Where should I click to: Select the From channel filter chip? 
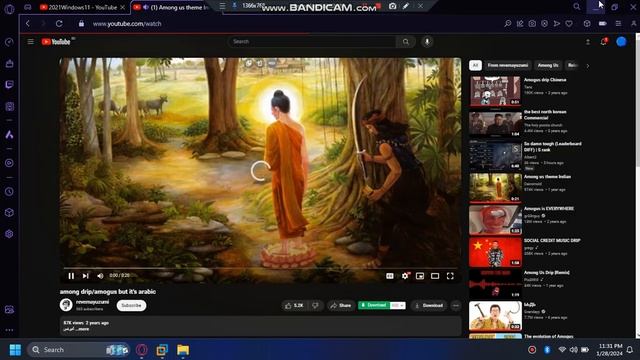point(508,65)
